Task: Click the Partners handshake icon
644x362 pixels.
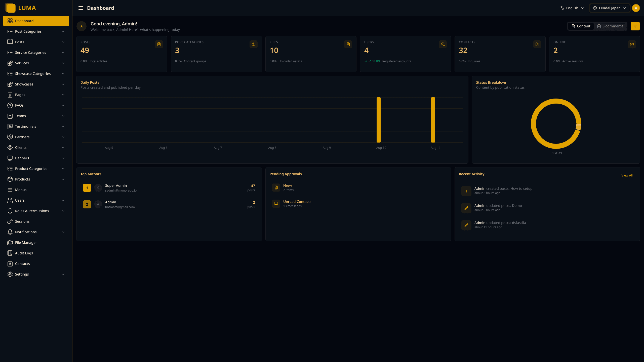Action: [x=10, y=137]
